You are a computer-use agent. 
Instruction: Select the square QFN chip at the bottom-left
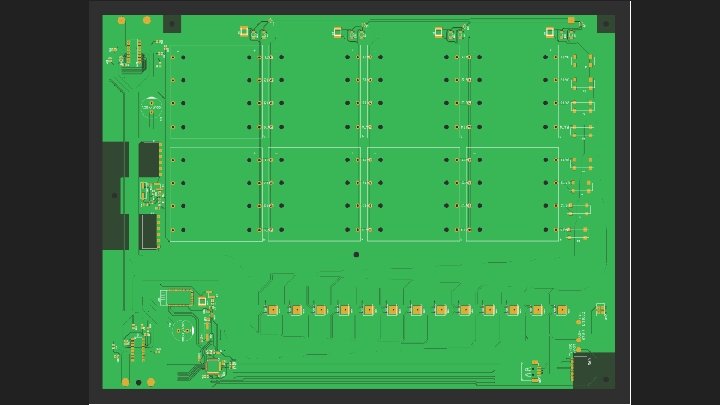(x=214, y=366)
